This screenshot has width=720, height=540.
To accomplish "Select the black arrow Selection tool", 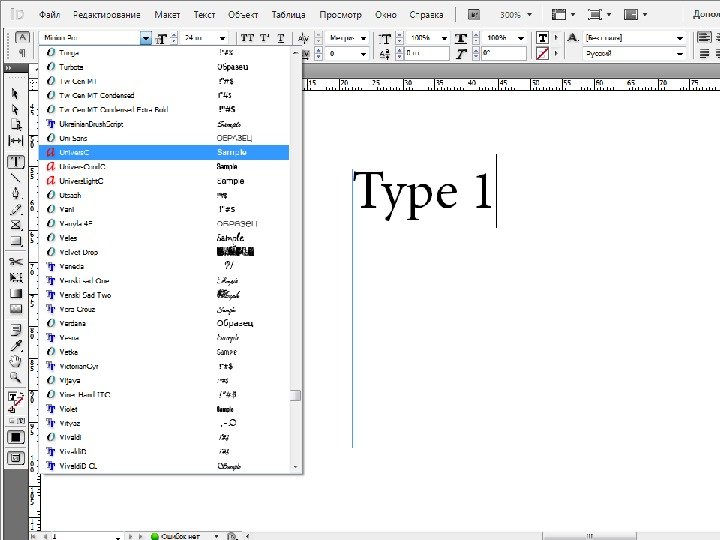I will point(16,93).
